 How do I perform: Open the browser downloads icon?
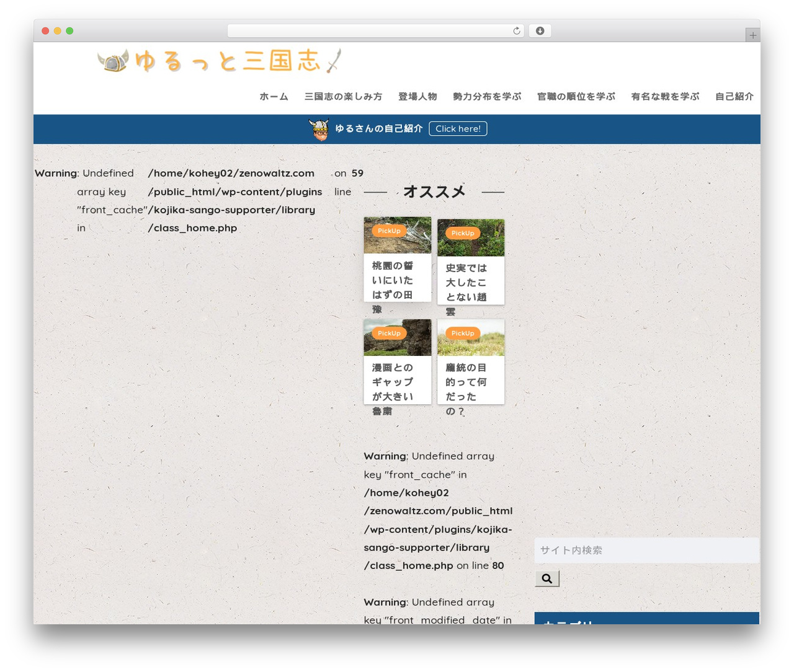540,31
